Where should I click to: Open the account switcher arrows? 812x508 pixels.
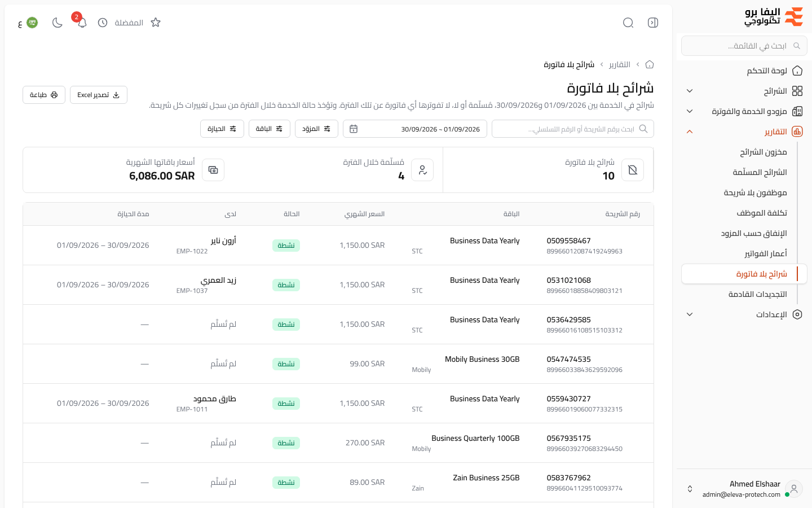pyautogui.click(x=690, y=489)
